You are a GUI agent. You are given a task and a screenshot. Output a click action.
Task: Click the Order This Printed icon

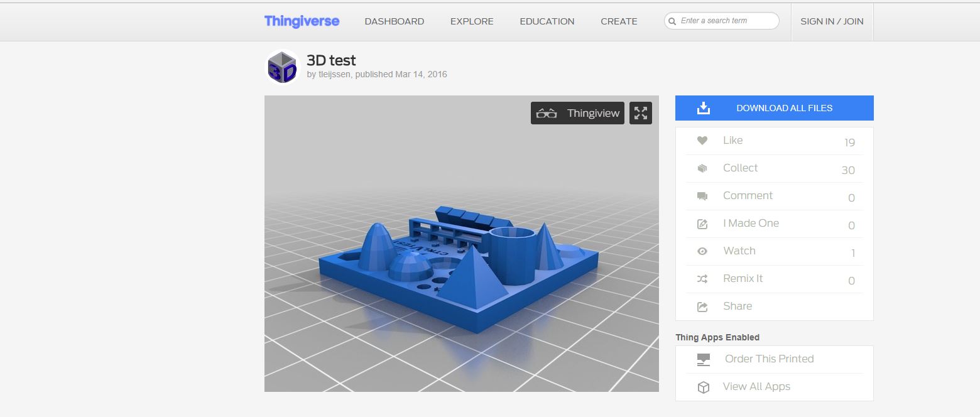(x=704, y=359)
